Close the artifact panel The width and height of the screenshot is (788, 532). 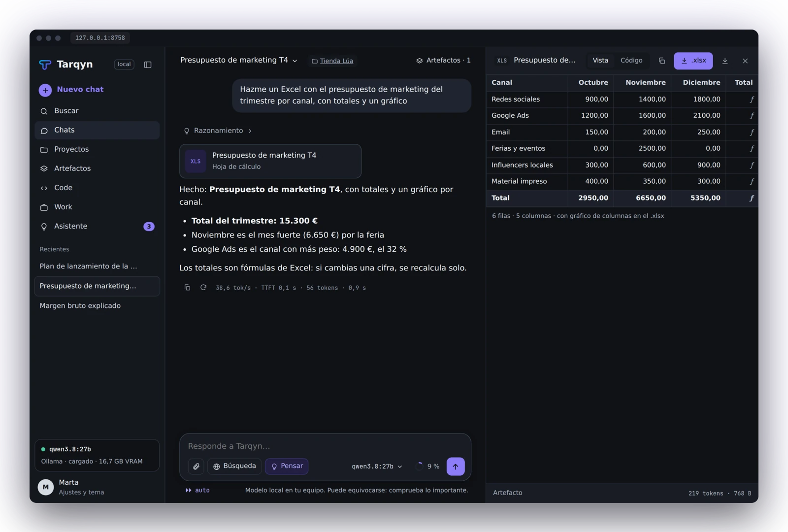tap(745, 61)
